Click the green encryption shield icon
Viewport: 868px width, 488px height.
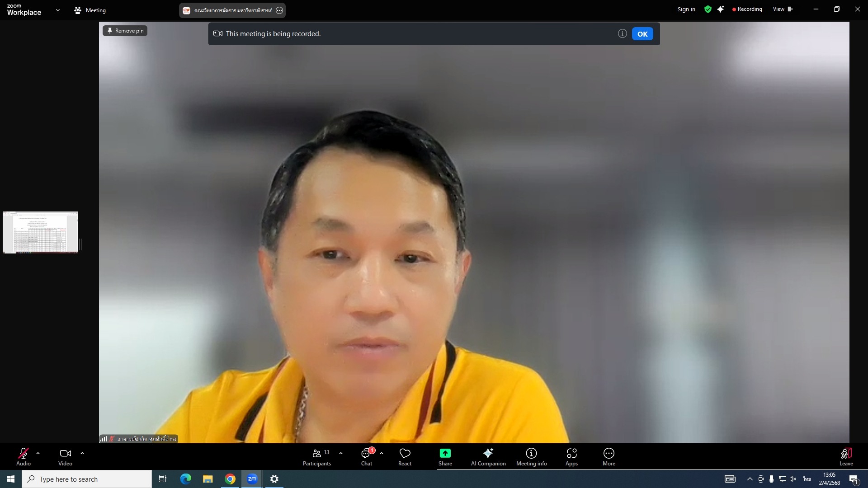(x=708, y=9)
